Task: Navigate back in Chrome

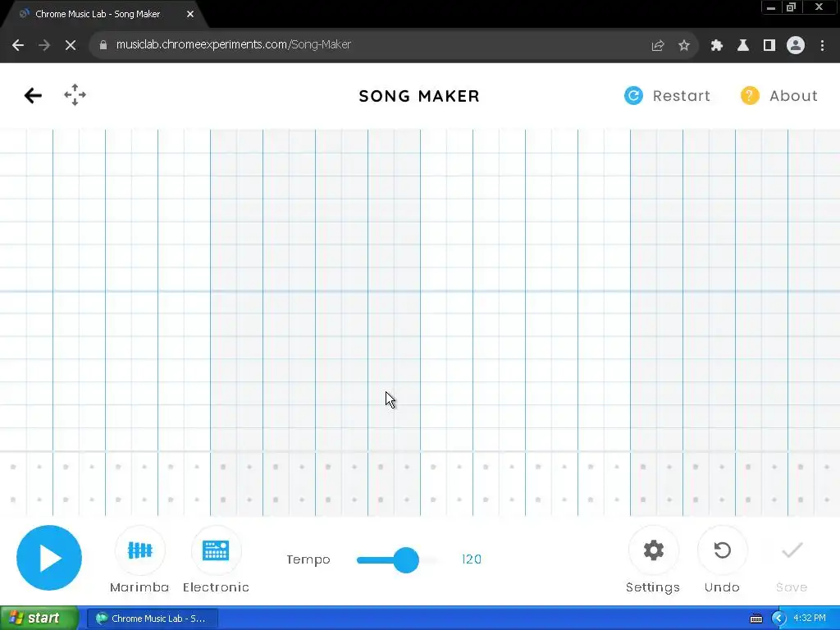Action: pos(18,45)
